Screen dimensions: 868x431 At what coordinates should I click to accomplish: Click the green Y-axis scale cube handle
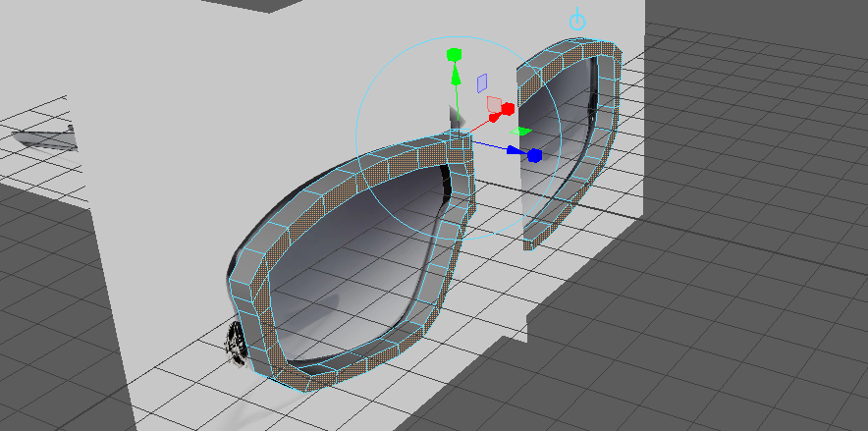coord(454,52)
